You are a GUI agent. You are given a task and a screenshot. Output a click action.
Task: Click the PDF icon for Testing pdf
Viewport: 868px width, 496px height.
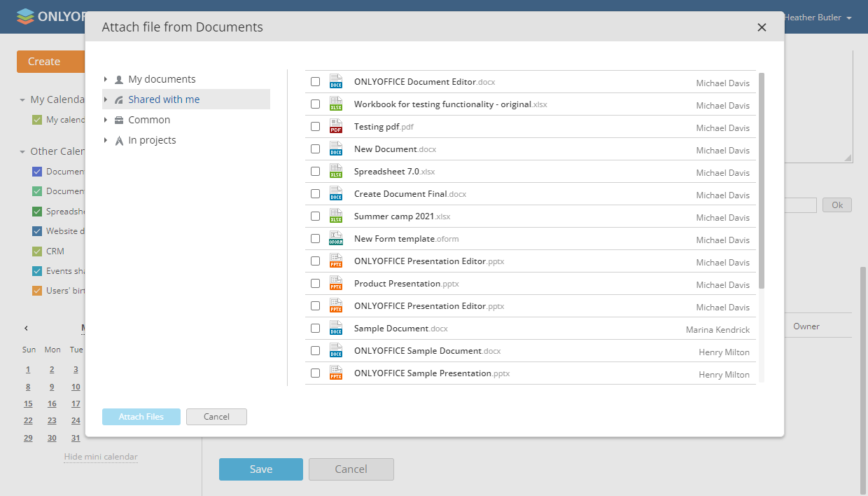pyautogui.click(x=336, y=127)
